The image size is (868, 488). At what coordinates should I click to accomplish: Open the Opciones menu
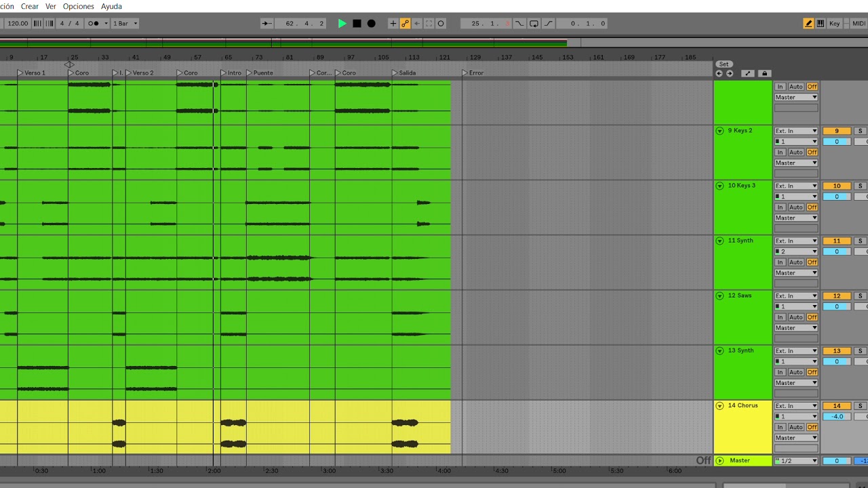point(79,6)
